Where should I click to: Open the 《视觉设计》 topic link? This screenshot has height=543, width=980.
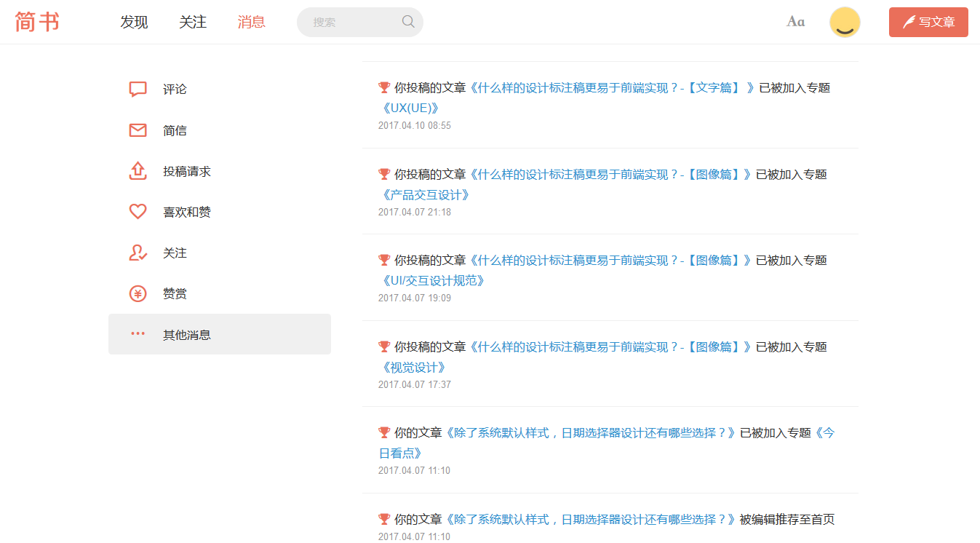click(x=415, y=367)
